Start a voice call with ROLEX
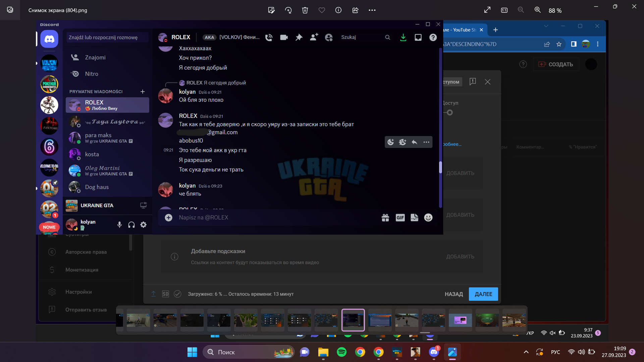The height and width of the screenshot is (362, 644). (269, 37)
